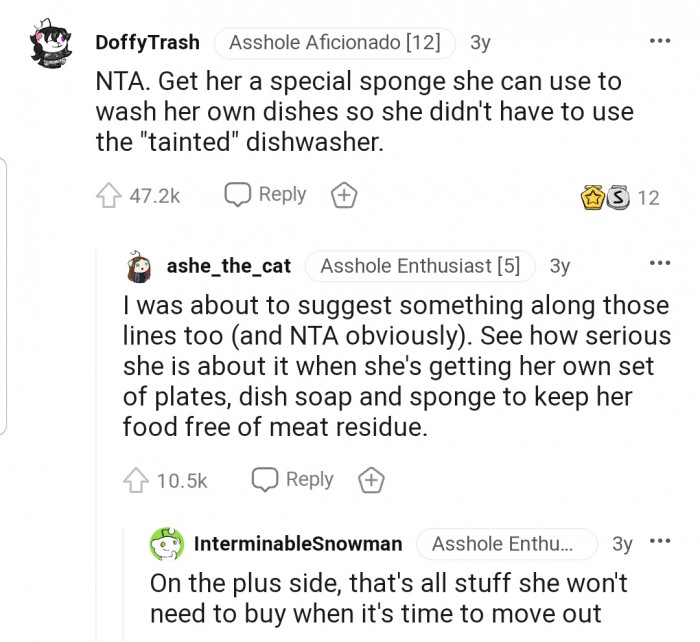This screenshot has height=642, width=700.
Task: Upvote ashe_the_cat's comment
Action: pos(135,481)
